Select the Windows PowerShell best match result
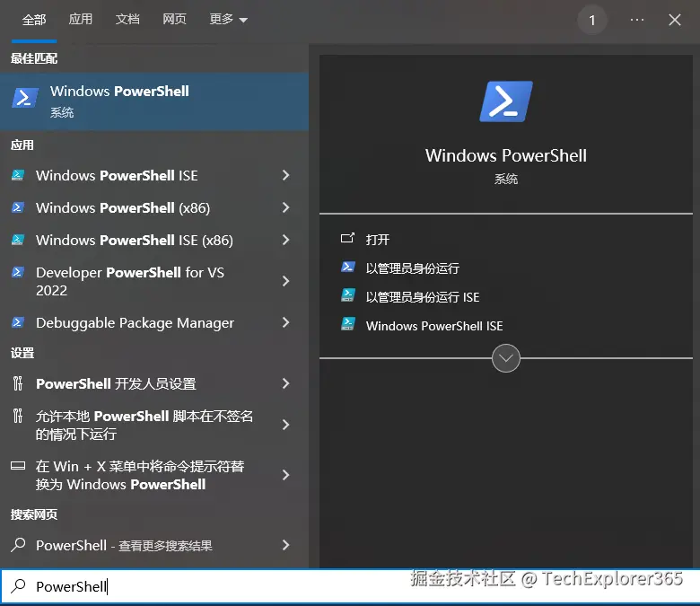This screenshot has height=606, width=700. point(154,101)
